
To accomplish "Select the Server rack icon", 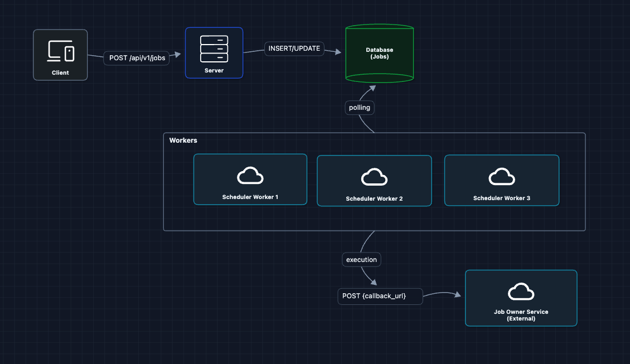I will click(x=214, y=49).
